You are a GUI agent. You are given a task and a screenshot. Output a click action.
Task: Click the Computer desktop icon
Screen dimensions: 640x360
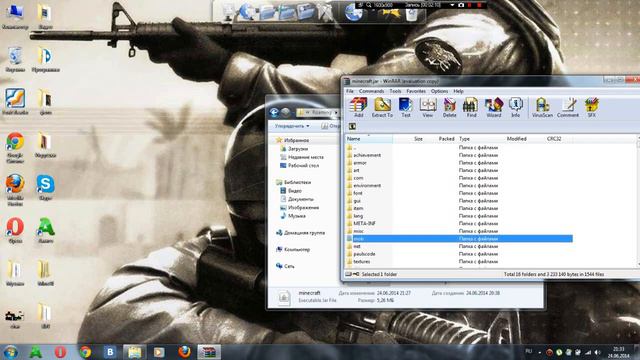pyautogui.click(x=15, y=16)
